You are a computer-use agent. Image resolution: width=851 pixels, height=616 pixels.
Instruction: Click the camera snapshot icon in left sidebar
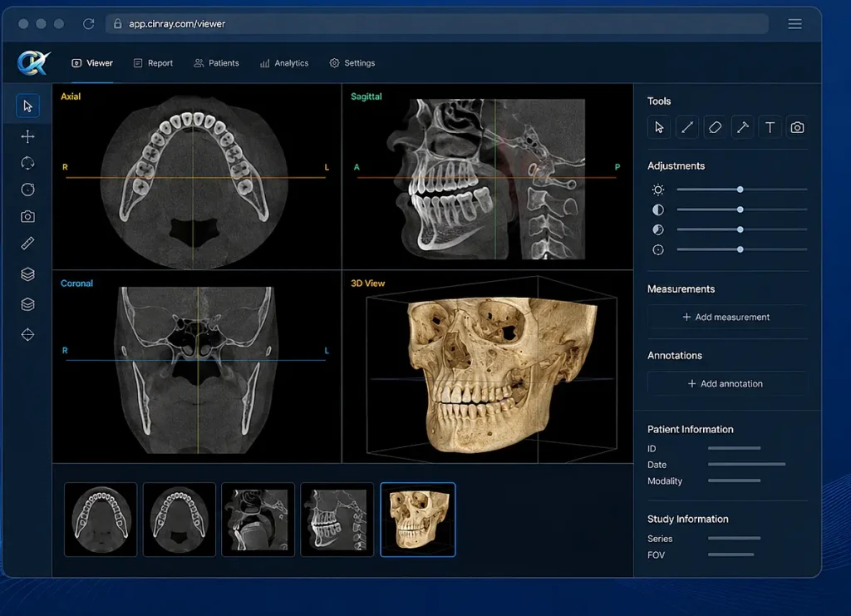pos(27,216)
